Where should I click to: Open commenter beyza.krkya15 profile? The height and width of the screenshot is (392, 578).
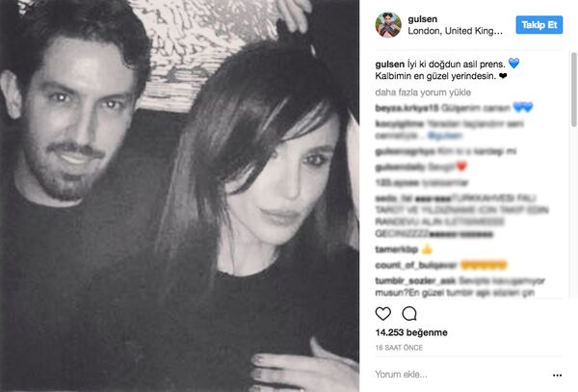click(x=407, y=108)
